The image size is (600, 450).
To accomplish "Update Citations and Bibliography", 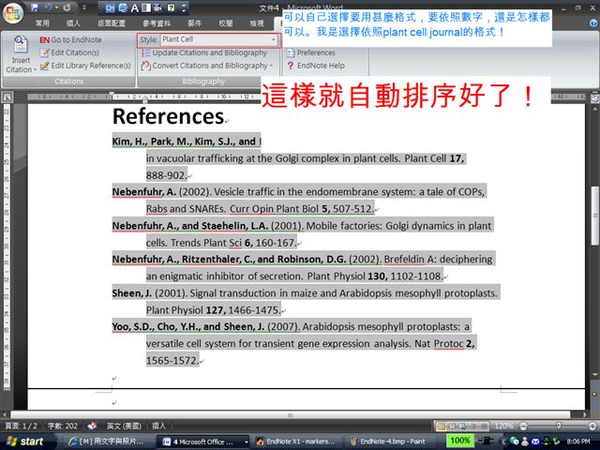I will 204,53.
